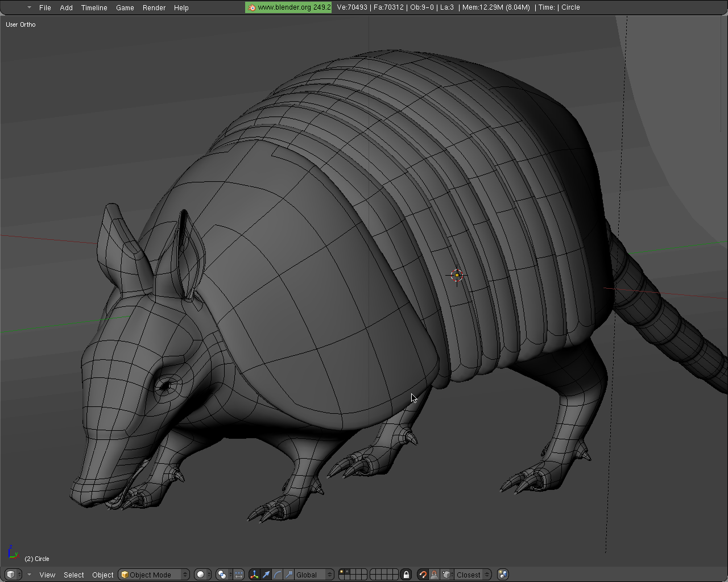Open the Game menu
This screenshot has height=582, width=728.
point(125,7)
